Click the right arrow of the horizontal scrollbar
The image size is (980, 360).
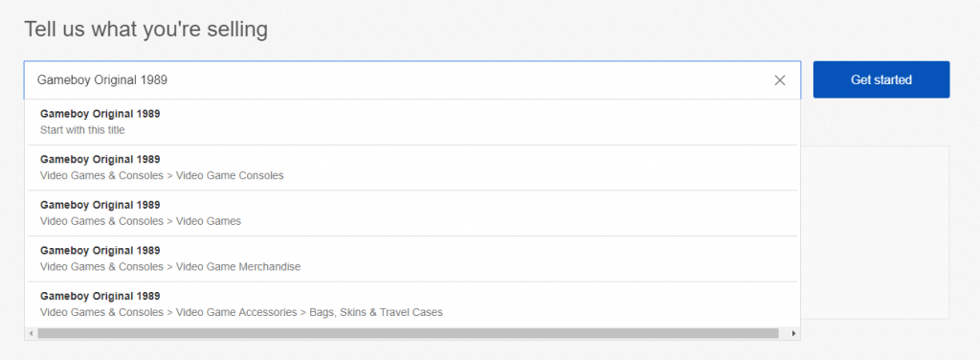coord(793,334)
